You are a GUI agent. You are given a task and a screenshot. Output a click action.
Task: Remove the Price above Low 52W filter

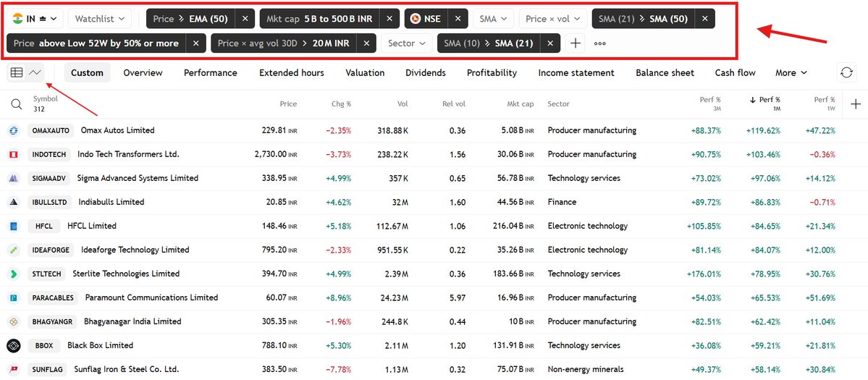pyautogui.click(x=196, y=43)
